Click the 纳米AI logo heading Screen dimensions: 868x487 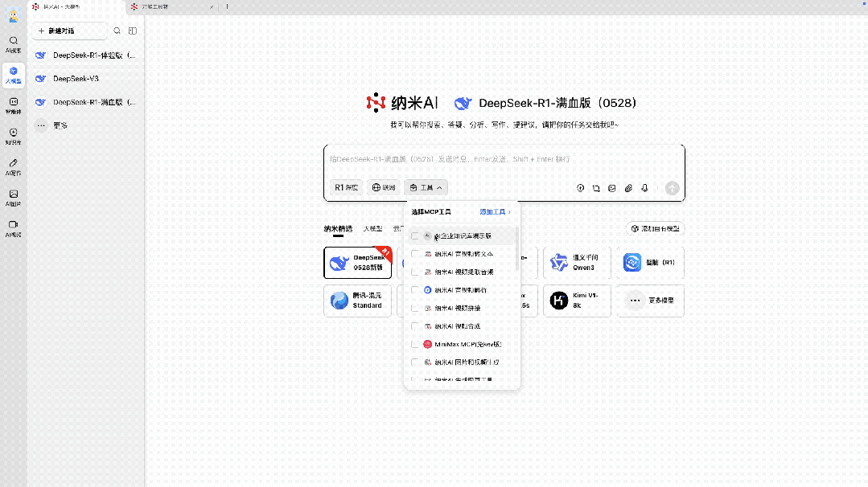point(402,103)
